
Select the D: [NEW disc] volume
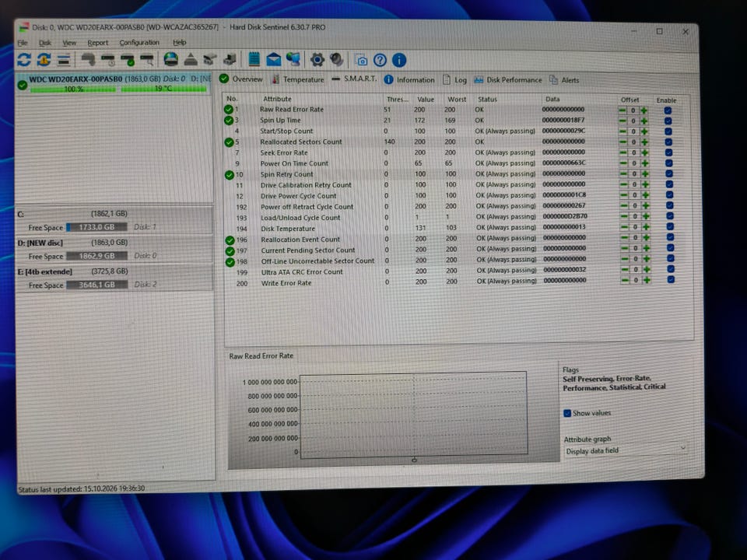(114, 250)
